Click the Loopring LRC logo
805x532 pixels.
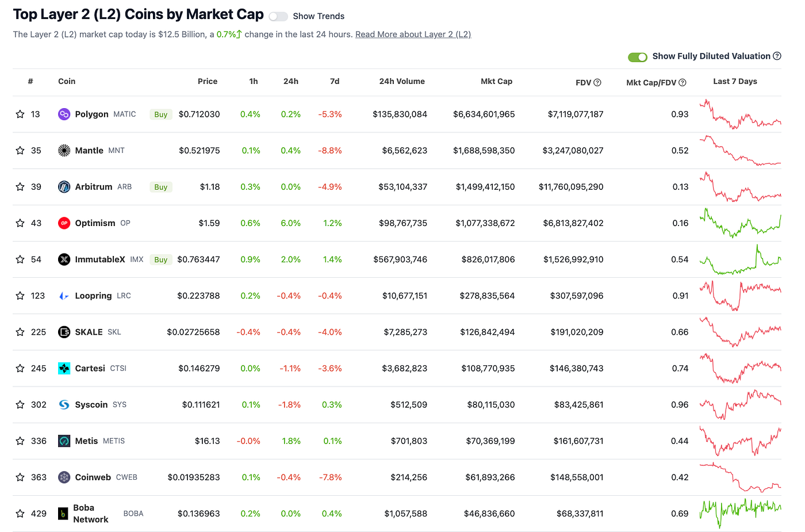(x=63, y=296)
